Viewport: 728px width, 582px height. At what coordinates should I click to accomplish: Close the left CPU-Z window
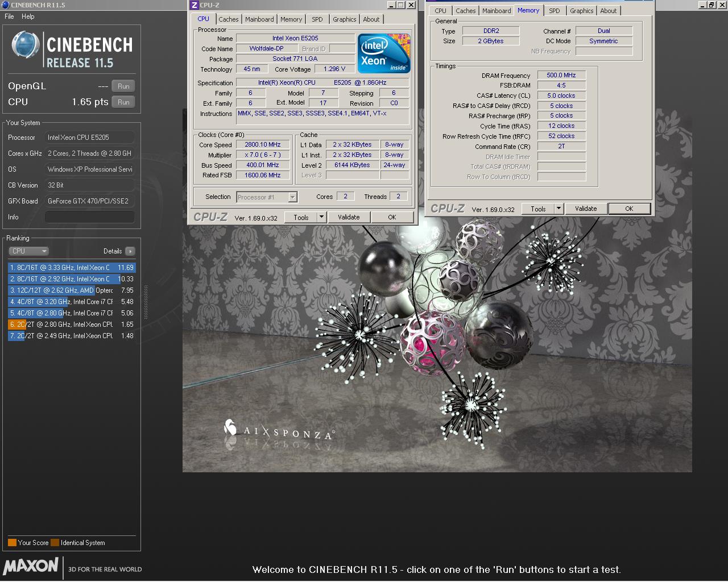[411, 5]
